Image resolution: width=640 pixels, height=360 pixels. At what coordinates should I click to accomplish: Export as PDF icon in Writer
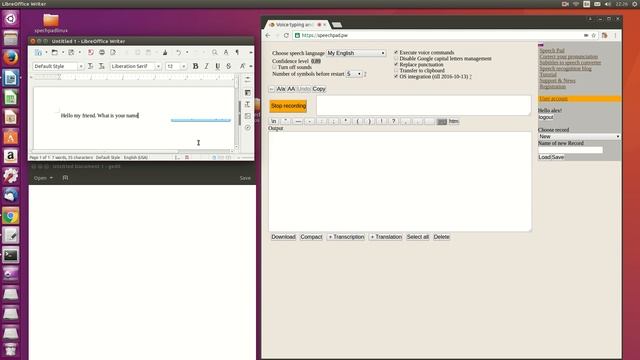click(x=91, y=52)
